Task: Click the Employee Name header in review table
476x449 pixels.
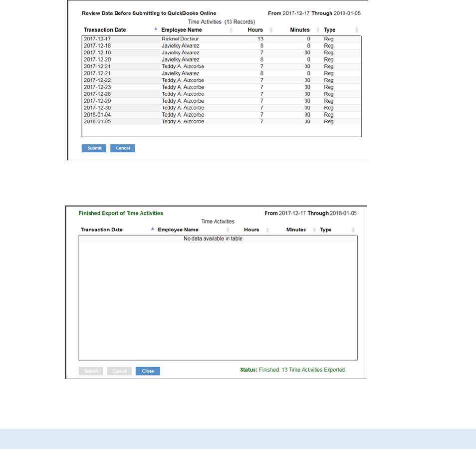Action: (x=182, y=30)
